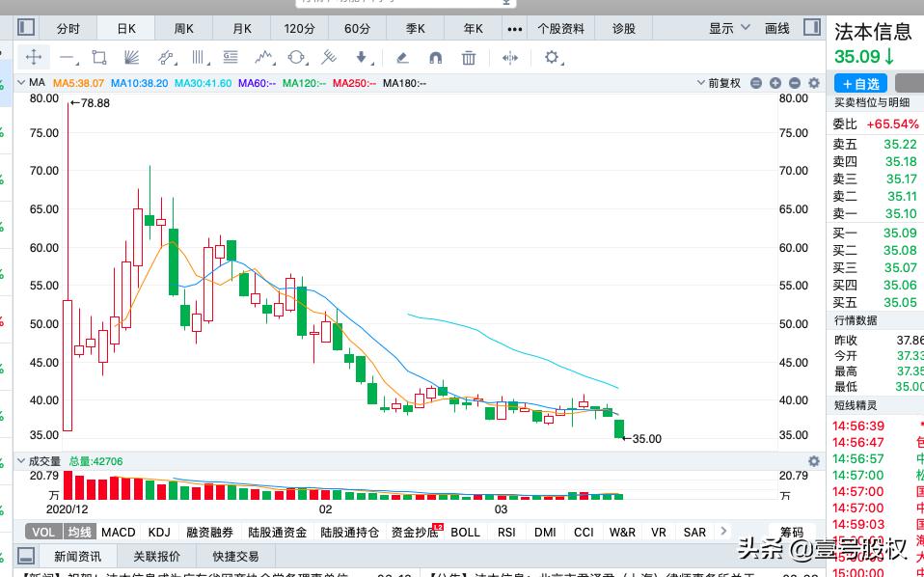Viewport: 924px width, 577px height.
Task: Toggle 画线 drawing mode
Action: pyautogui.click(x=777, y=28)
